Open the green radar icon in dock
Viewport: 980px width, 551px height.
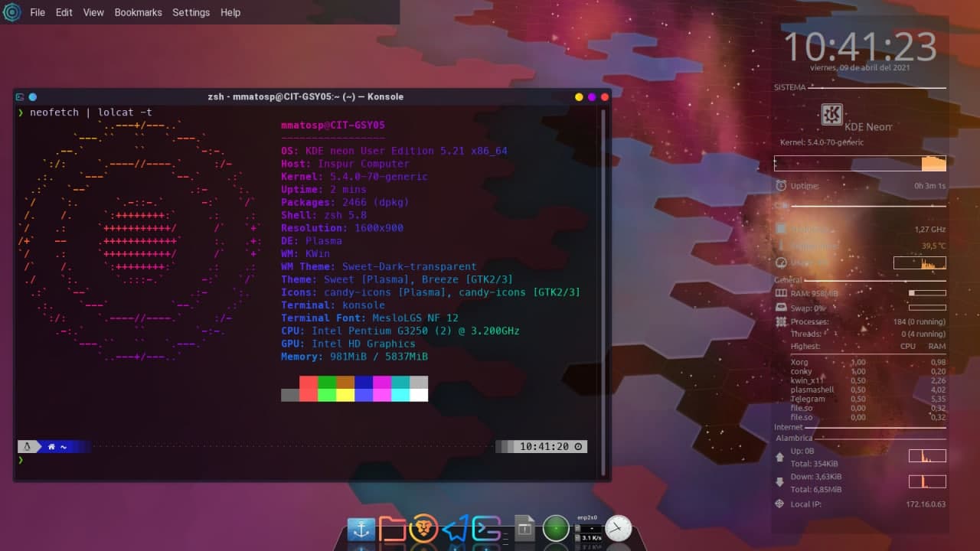coord(556,528)
